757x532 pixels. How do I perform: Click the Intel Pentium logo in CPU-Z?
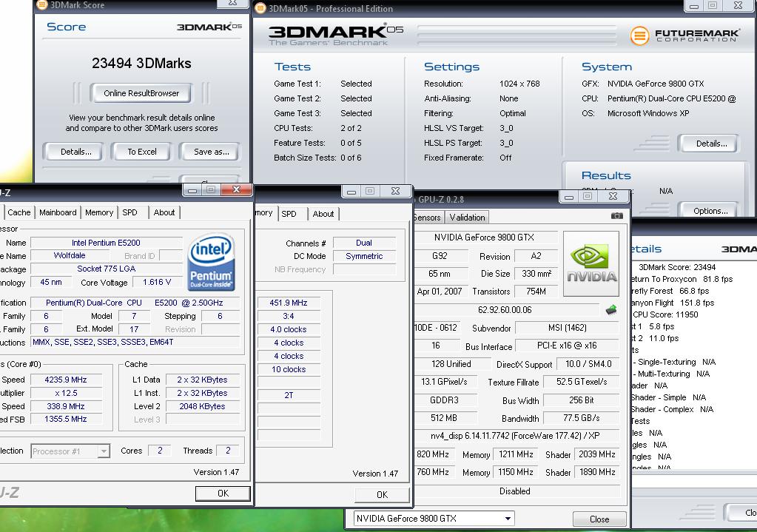(x=212, y=263)
